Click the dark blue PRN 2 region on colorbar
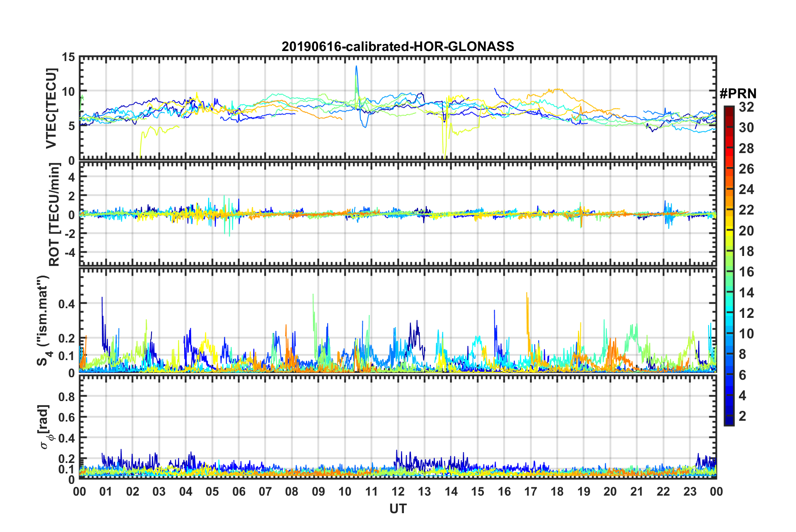The height and width of the screenshot is (532, 796). click(x=729, y=416)
